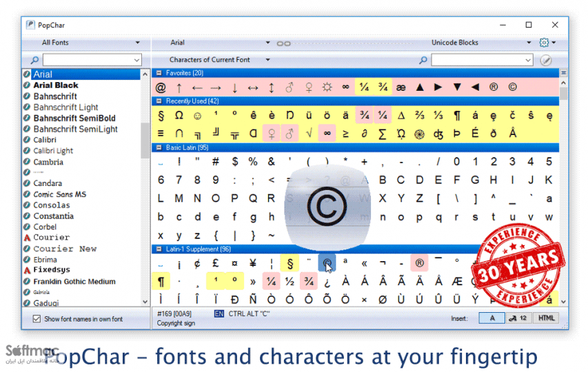588x372 pixels.
Task: Click the character search magnifier icon
Action: coord(423,60)
